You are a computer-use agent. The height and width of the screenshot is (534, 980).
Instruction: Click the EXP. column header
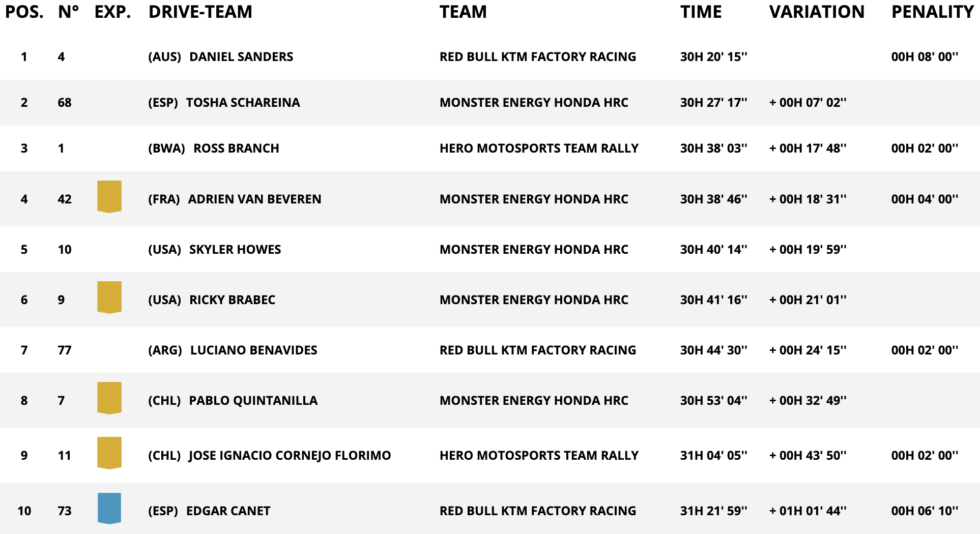(112, 12)
